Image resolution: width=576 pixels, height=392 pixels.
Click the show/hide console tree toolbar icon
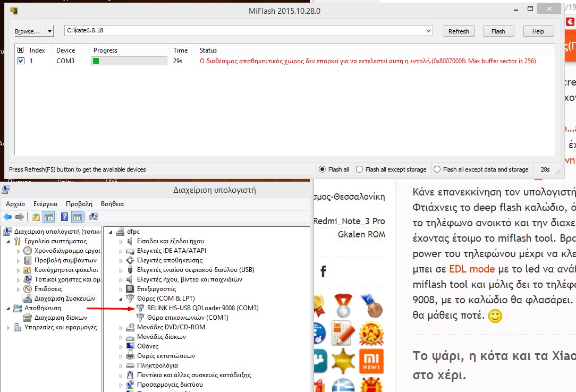[48, 217]
